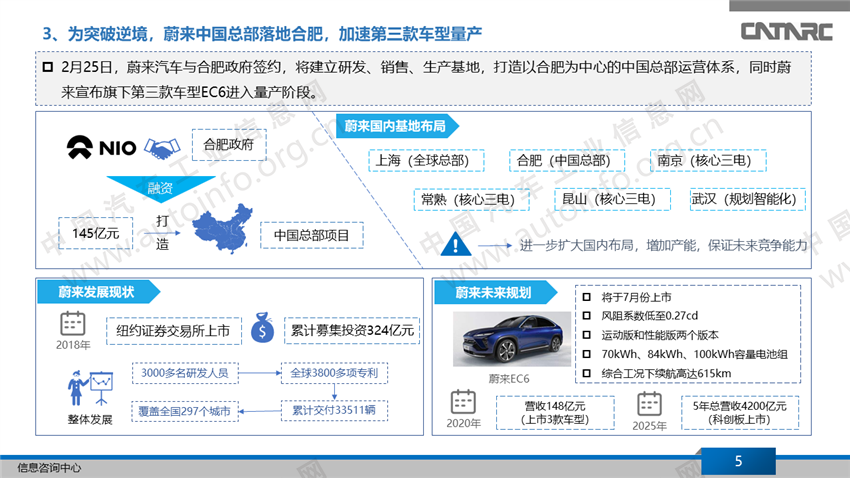This screenshot has height=478, width=850.
Task: Click the 上海（全球总部） box
Action: (426, 160)
